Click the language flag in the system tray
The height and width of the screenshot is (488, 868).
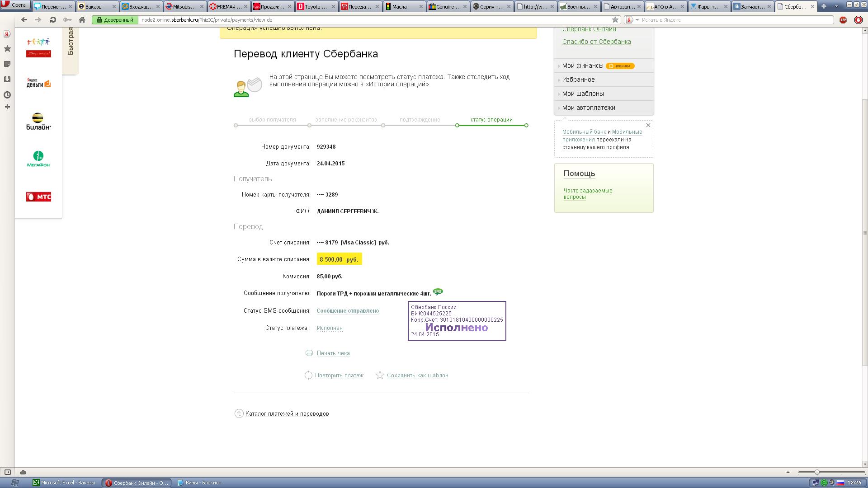840,483
